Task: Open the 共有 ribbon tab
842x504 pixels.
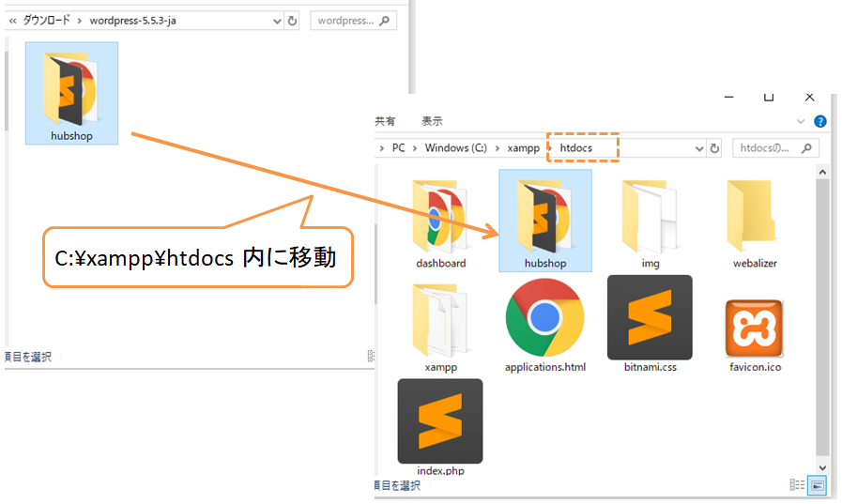Action: tap(385, 121)
